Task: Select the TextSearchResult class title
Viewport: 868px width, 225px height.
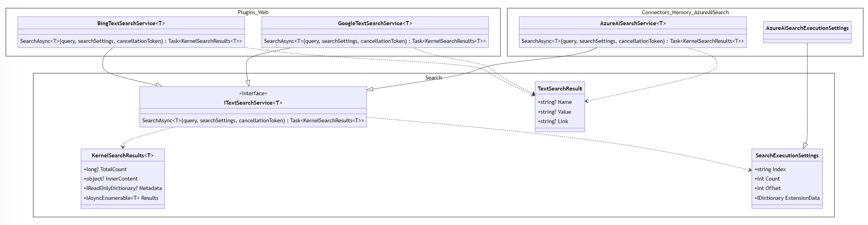Action: pyautogui.click(x=560, y=89)
